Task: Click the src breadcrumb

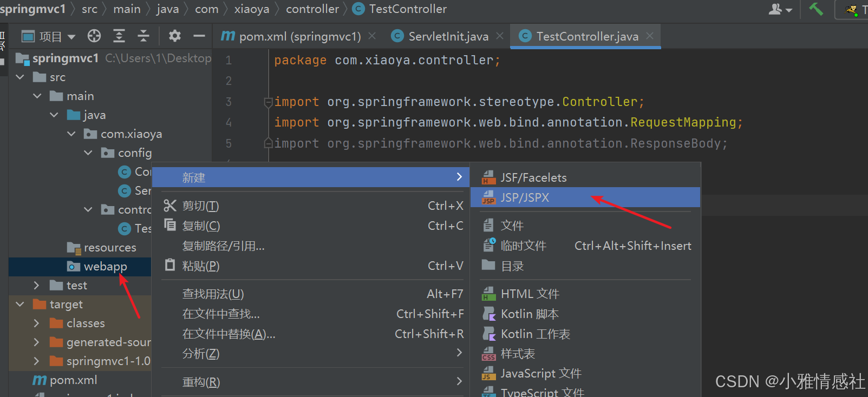Action: point(90,9)
